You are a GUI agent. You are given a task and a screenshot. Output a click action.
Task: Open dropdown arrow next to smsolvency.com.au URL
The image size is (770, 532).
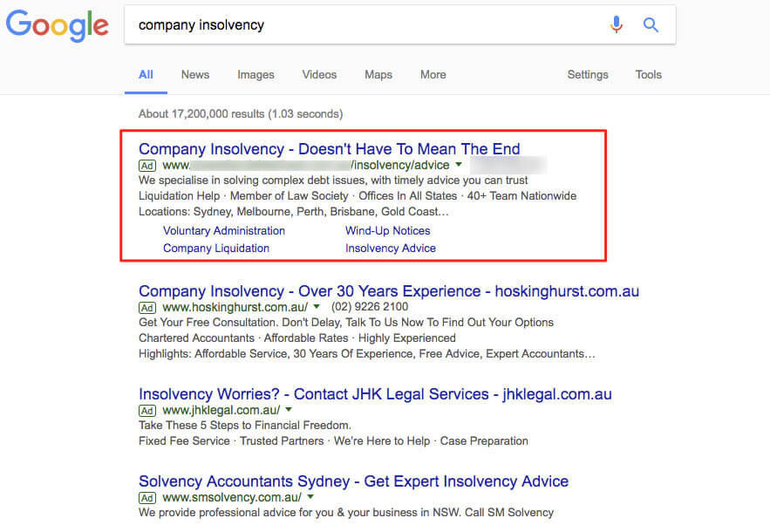click(310, 496)
